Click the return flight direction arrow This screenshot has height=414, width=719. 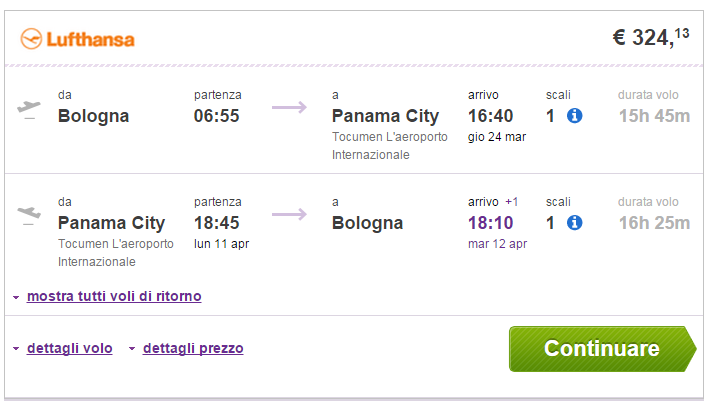[289, 214]
